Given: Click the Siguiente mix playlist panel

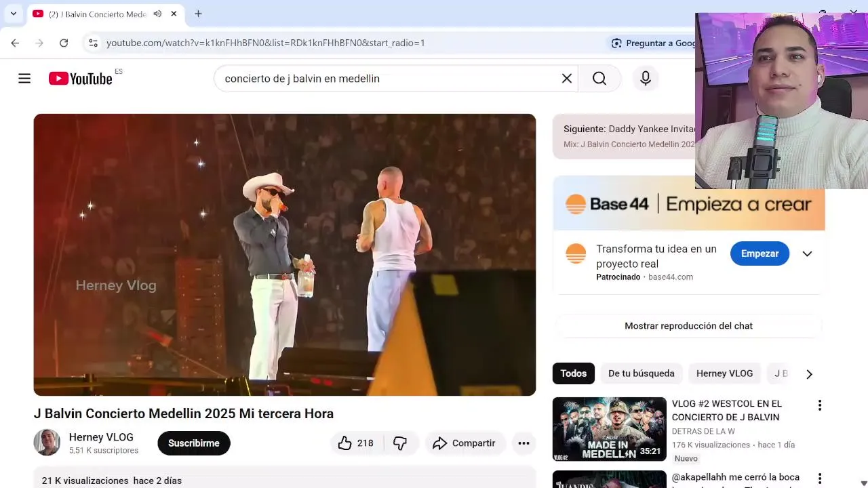Looking at the screenshot, I should coord(624,136).
